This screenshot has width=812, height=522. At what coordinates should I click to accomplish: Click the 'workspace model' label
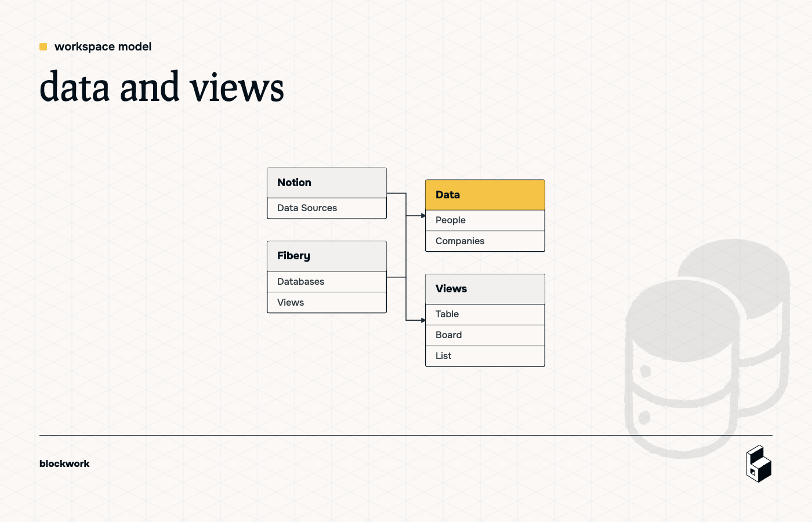point(103,46)
